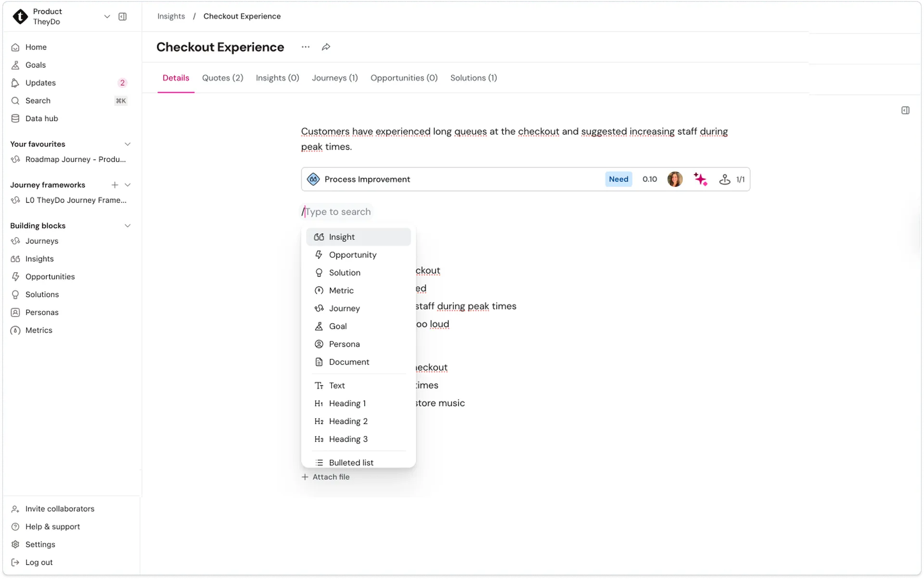Click the Type to search input field
This screenshot has width=924, height=579.
click(337, 212)
